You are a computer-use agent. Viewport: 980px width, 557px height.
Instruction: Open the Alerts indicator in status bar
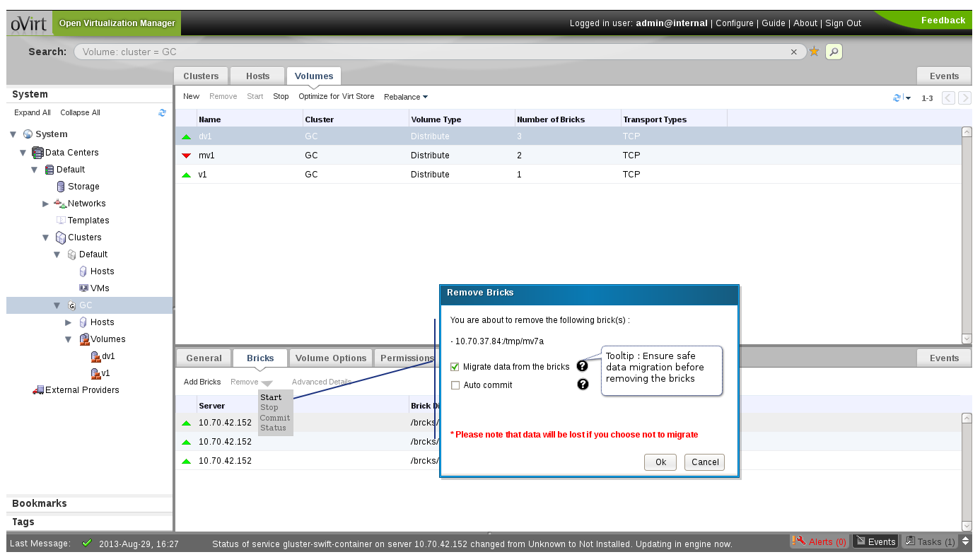[819, 542]
